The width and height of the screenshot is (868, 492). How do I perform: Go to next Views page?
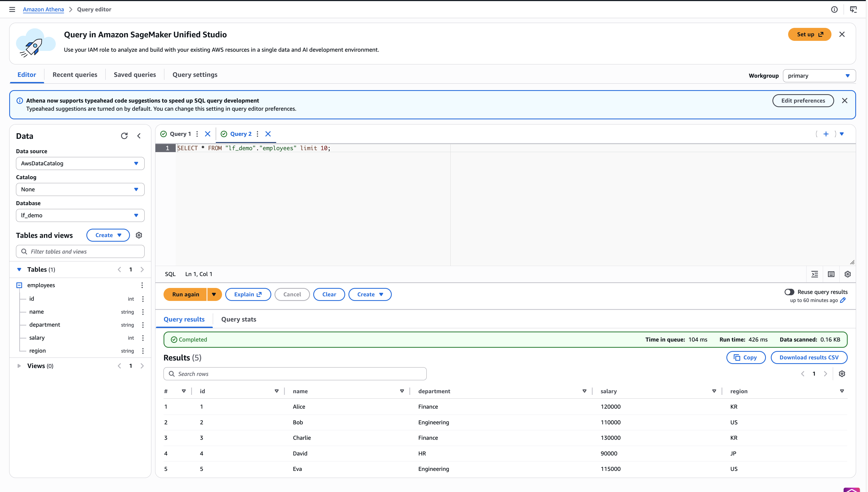[x=142, y=366]
